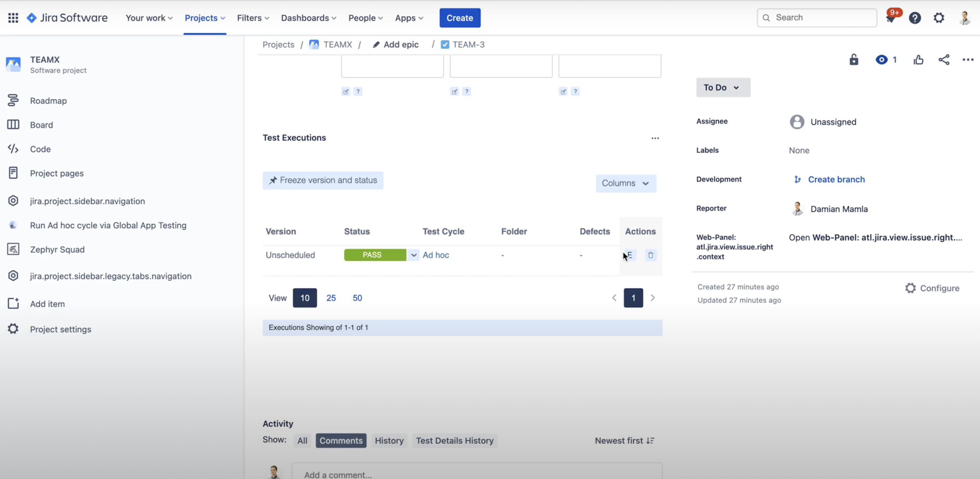The height and width of the screenshot is (479, 980).
Task: Open the Ad hoc test cycle link
Action: click(x=435, y=255)
